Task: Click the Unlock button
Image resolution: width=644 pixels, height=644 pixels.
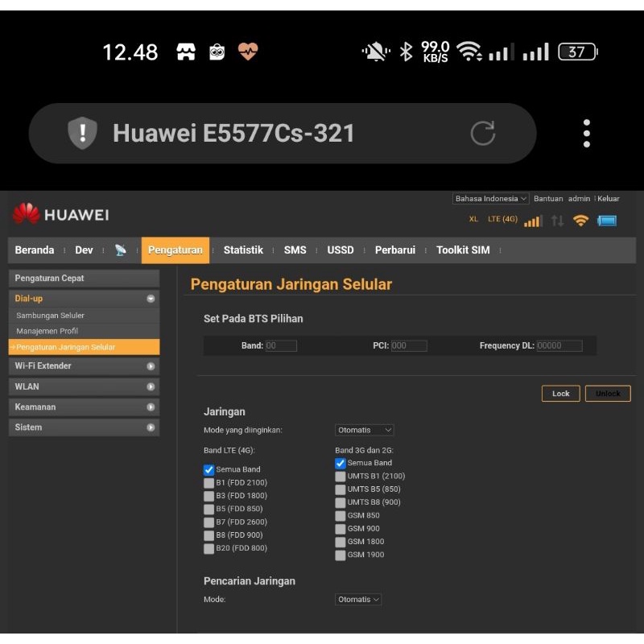Action: pos(608,394)
